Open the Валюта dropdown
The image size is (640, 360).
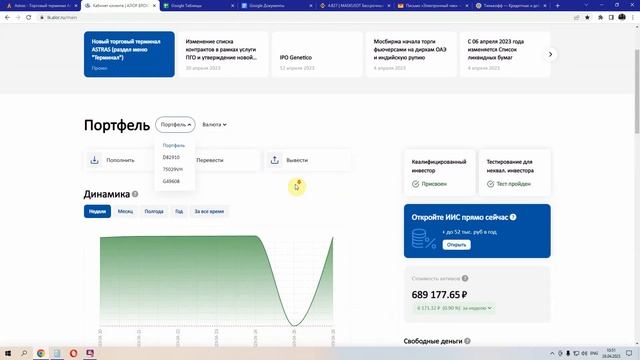coord(214,124)
